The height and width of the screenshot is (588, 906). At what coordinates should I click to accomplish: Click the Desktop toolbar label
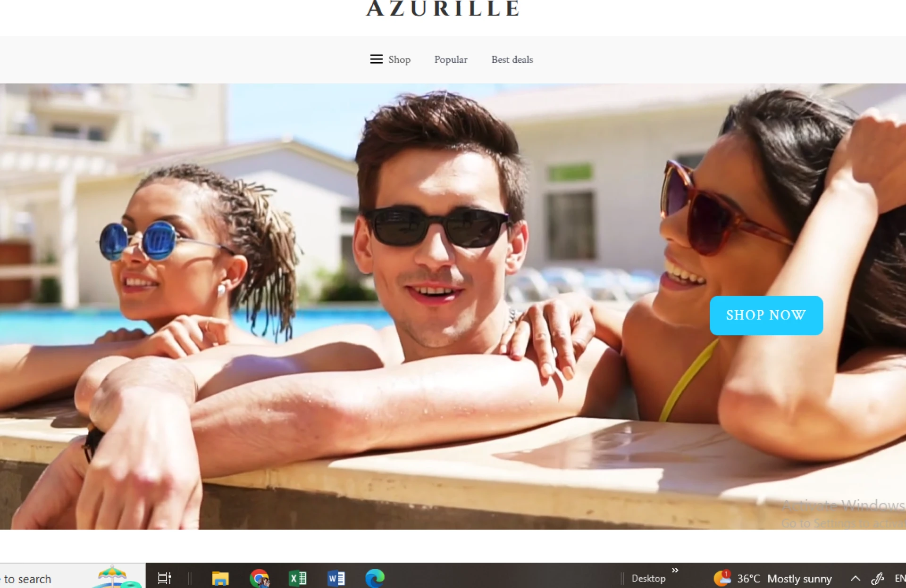(648, 579)
